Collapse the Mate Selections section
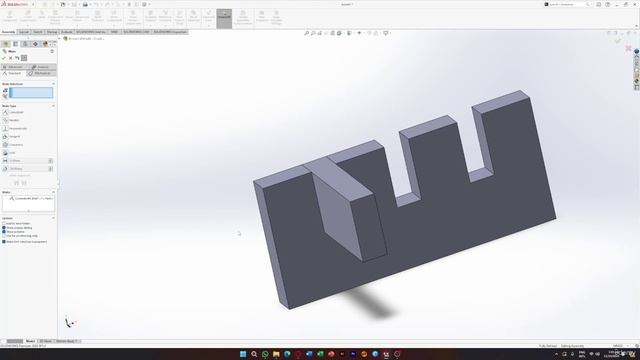 click(53, 84)
